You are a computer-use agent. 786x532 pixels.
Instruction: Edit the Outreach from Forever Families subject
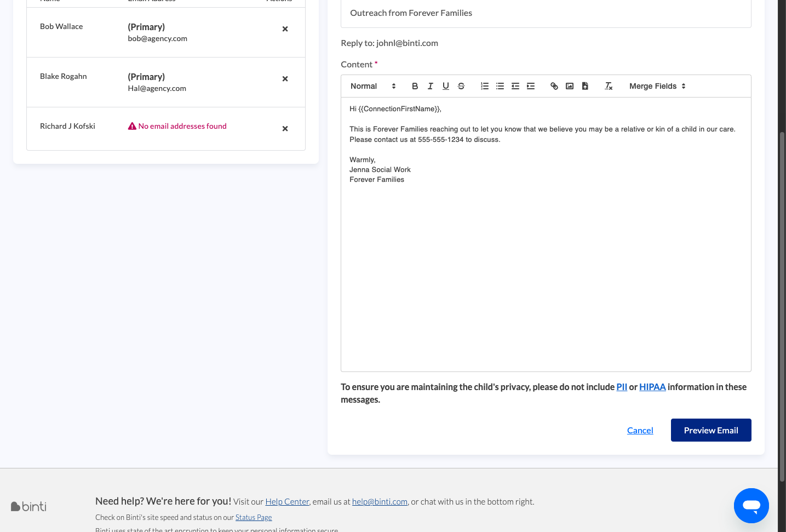(546, 13)
